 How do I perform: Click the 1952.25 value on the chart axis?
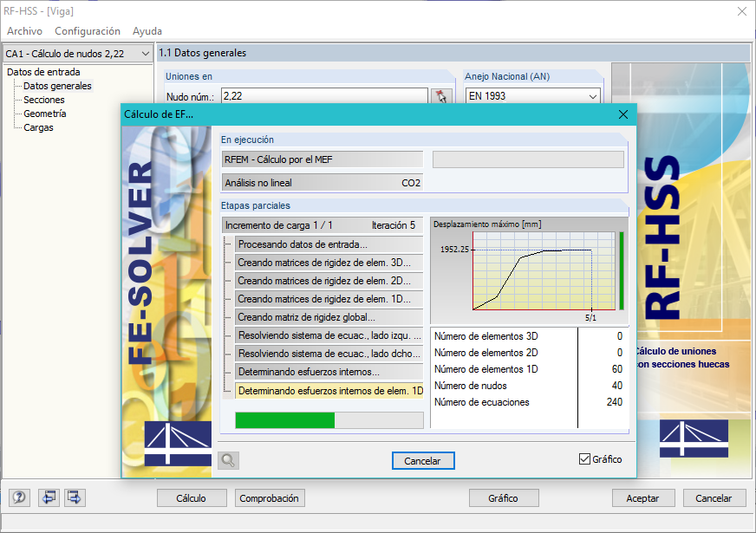coord(454,249)
